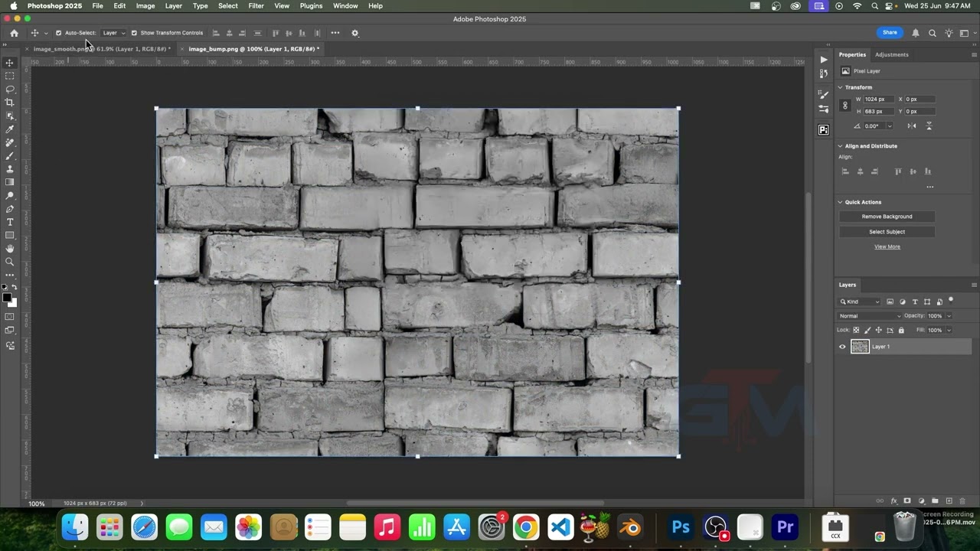This screenshot has height=551, width=980.
Task: Switch to the image_smooth.png document tab
Action: pyautogui.click(x=102, y=49)
